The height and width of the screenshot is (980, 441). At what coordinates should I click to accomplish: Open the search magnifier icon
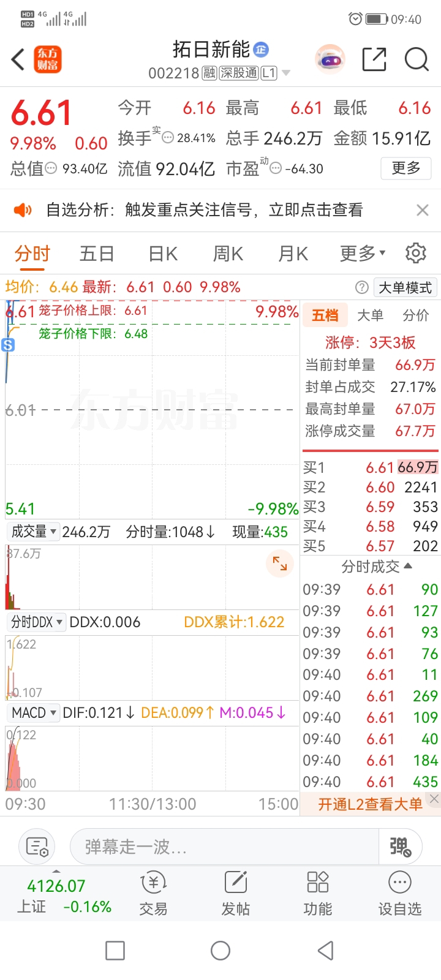coord(417,59)
